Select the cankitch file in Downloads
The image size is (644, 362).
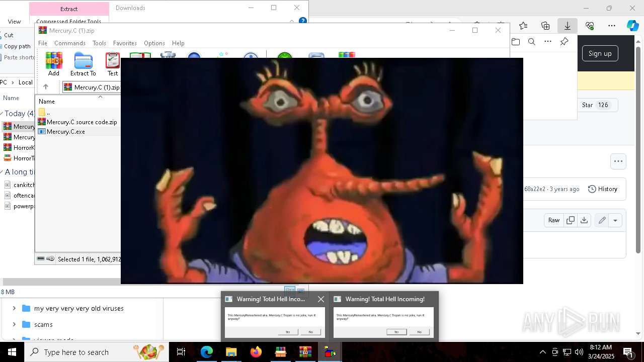(x=19, y=185)
